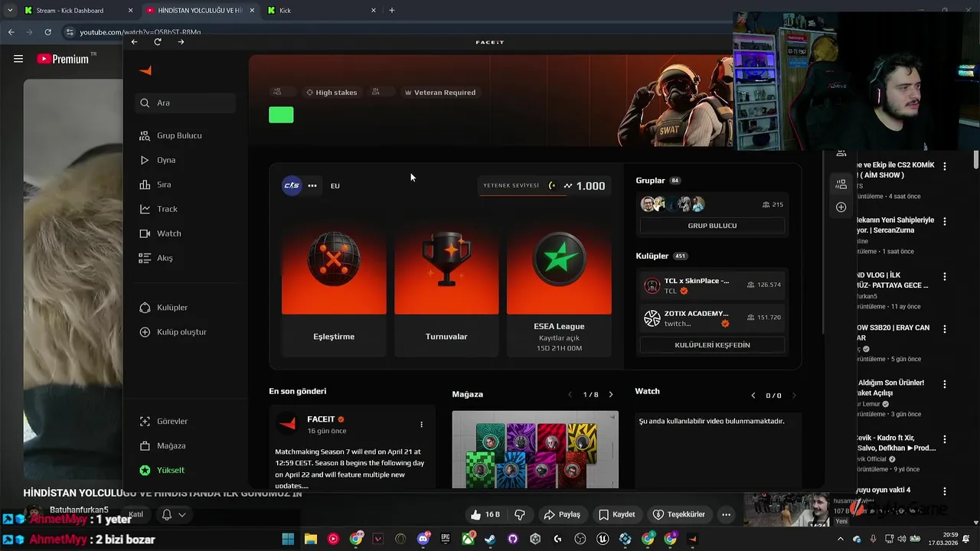
Task: Click the green button in the banner
Action: pos(281,115)
